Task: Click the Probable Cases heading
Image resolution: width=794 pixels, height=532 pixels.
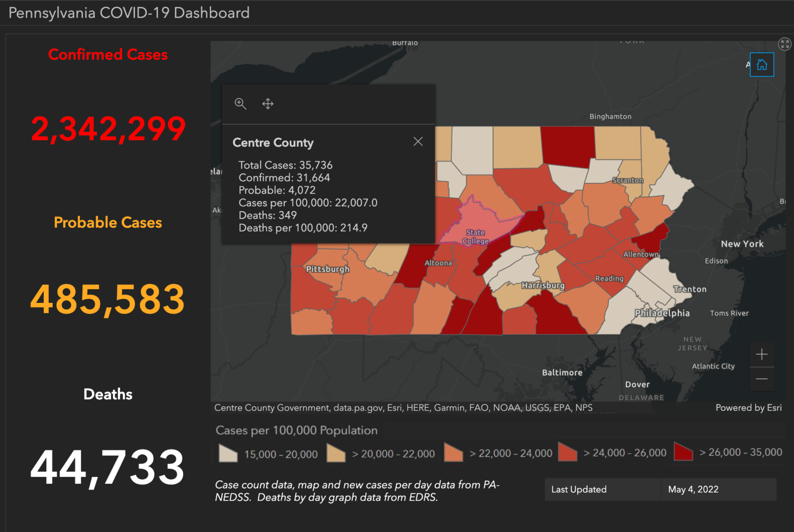Action: [108, 222]
